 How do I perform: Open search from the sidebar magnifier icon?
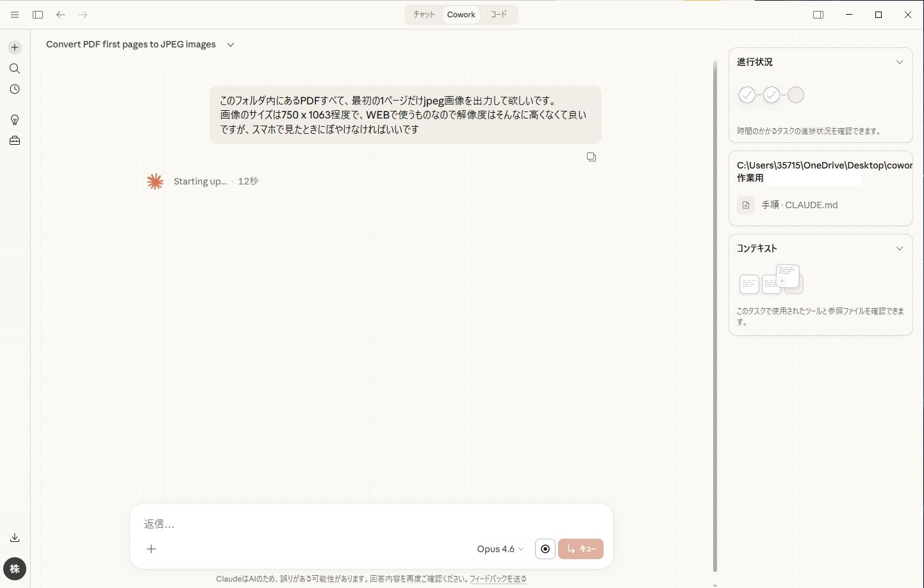point(15,69)
